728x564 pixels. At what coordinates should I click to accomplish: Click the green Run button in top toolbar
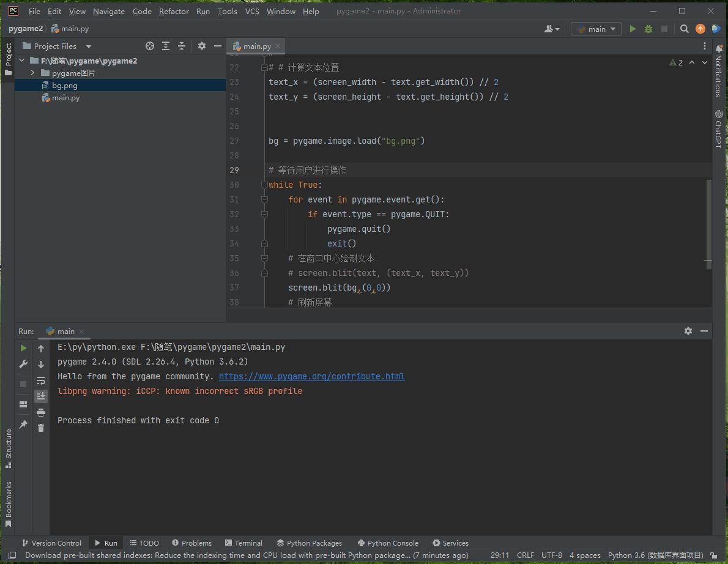coord(633,29)
